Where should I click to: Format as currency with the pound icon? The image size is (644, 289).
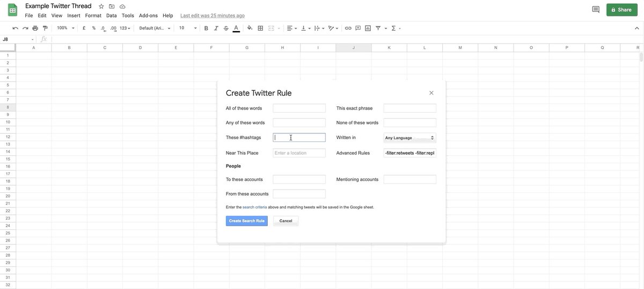(84, 28)
